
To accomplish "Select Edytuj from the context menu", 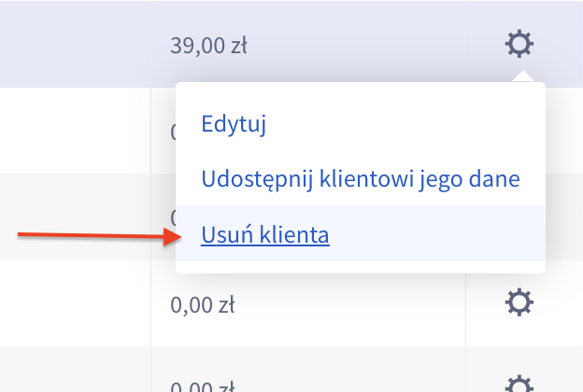I will click(x=235, y=124).
